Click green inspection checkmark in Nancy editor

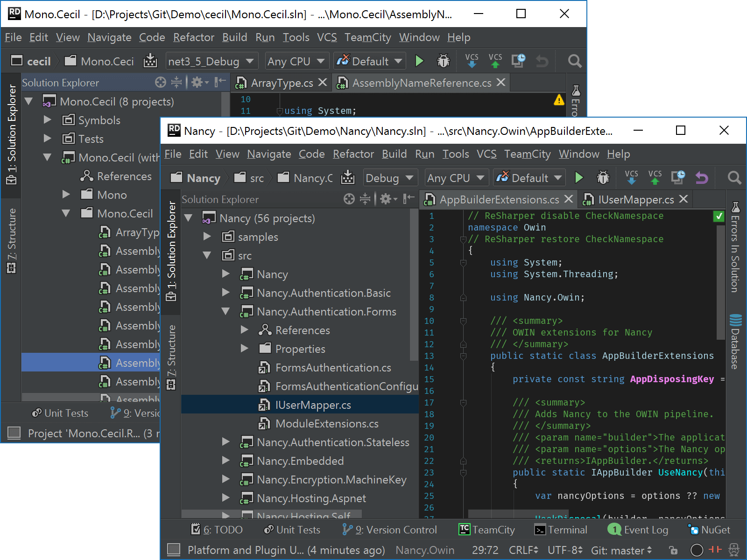pos(719,216)
